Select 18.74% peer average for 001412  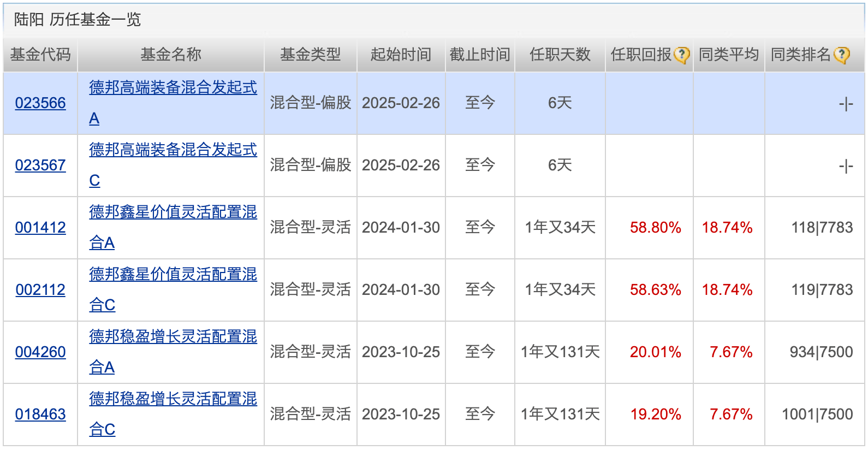[727, 227]
